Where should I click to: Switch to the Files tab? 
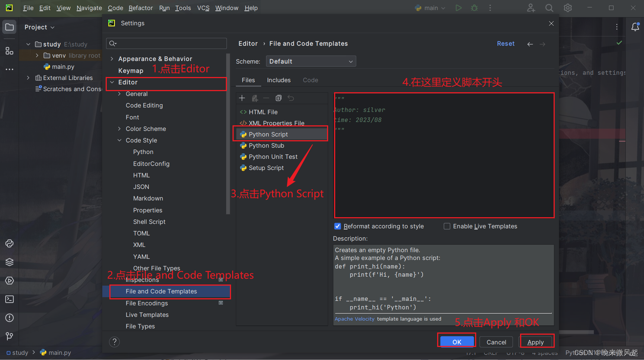[x=248, y=80]
